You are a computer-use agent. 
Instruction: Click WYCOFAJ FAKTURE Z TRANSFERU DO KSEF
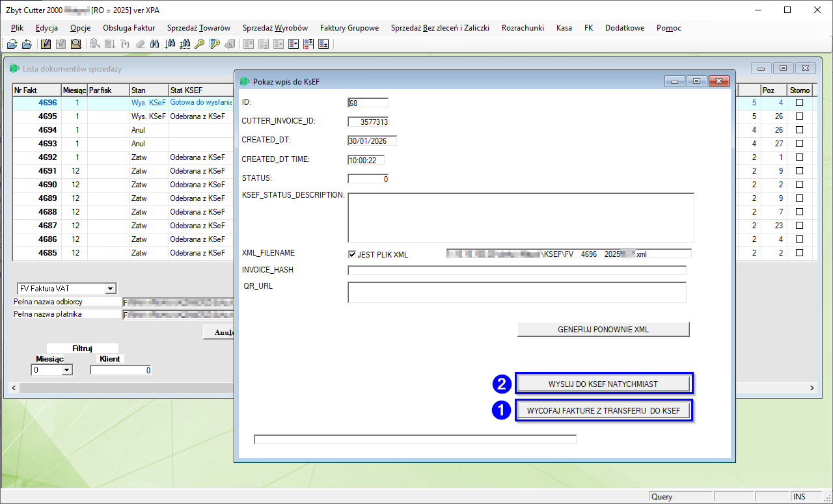tap(603, 411)
